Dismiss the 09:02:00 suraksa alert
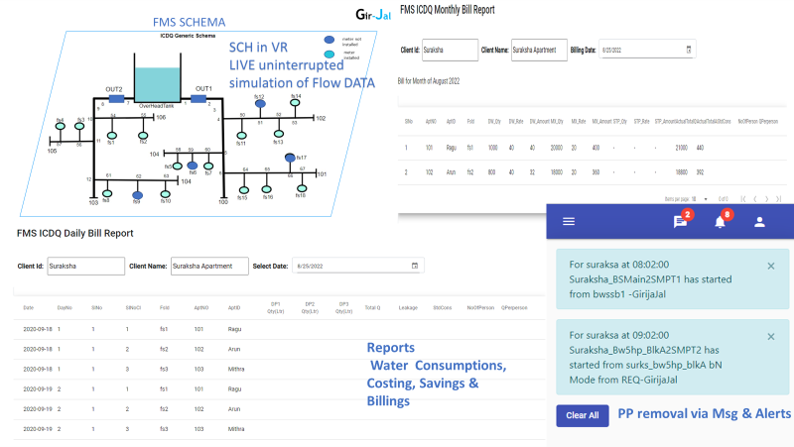The width and height of the screenshot is (794, 447). (771, 337)
